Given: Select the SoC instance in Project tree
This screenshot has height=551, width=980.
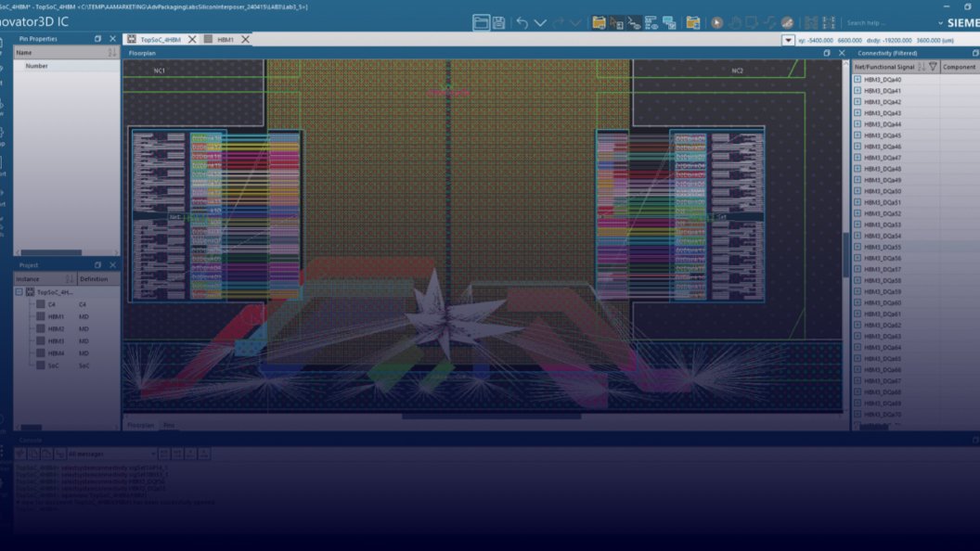Looking at the screenshot, I should click(x=53, y=365).
